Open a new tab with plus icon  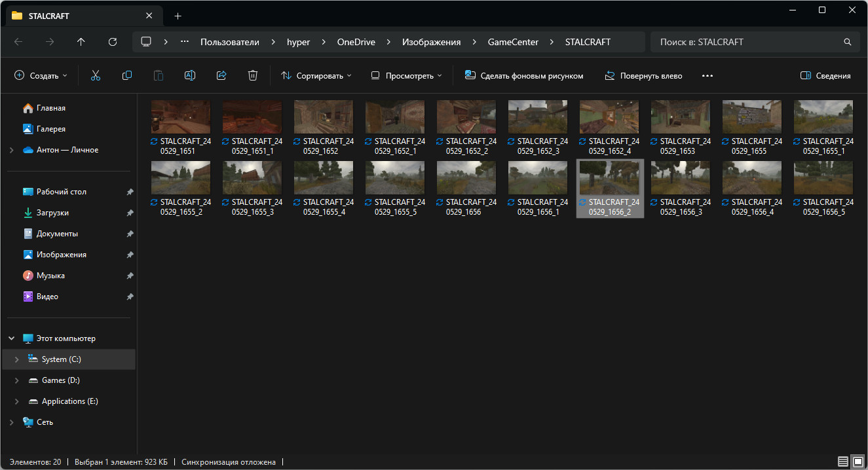(178, 16)
